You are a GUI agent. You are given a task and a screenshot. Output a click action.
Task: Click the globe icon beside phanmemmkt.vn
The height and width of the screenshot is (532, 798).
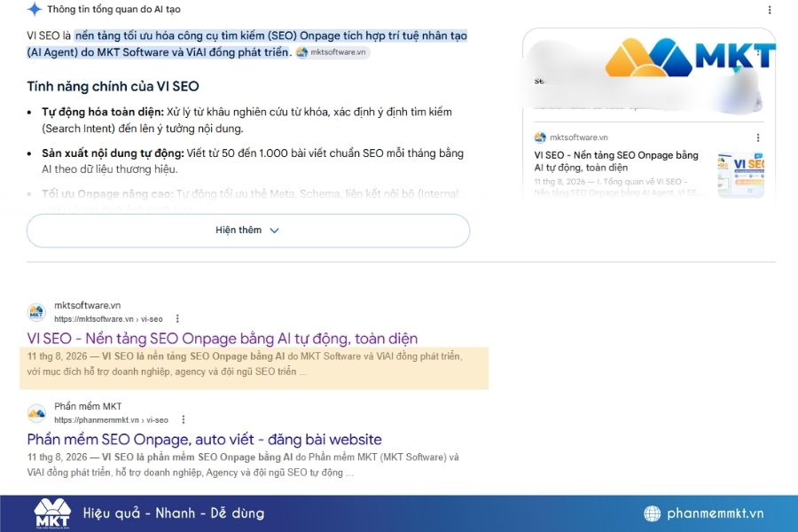coord(652,513)
